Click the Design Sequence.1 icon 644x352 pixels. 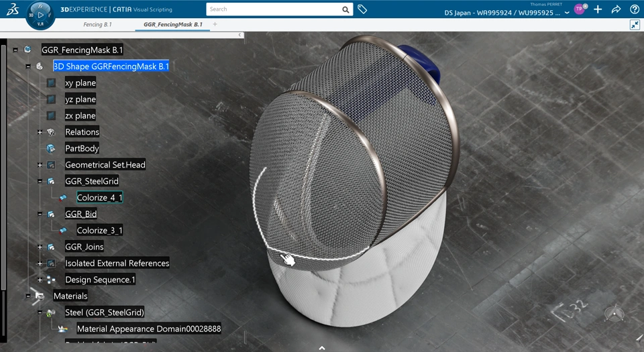(x=51, y=280)
